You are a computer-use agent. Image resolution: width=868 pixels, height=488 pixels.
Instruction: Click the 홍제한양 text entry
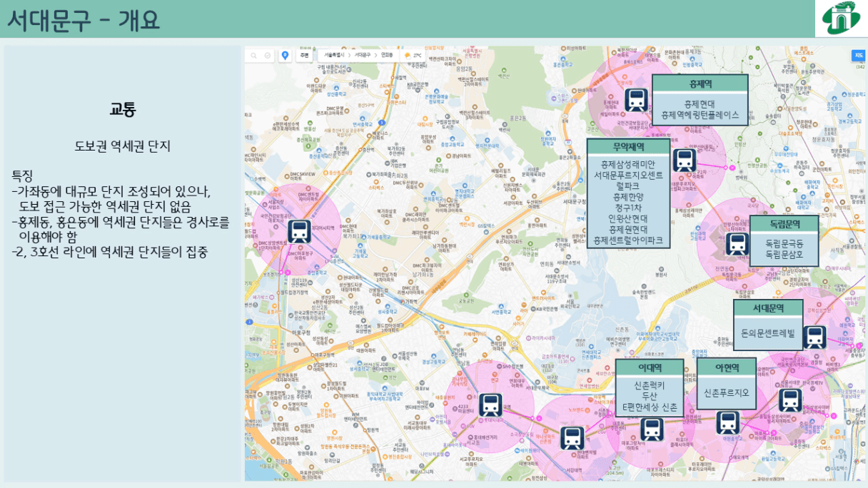(x=628, y=196)
